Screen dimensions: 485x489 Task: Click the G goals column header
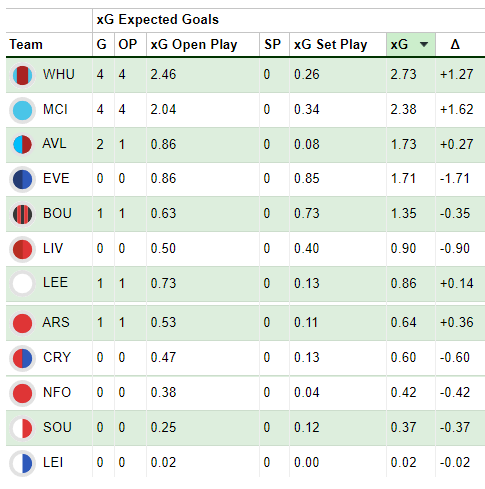(x=101, y=44)
